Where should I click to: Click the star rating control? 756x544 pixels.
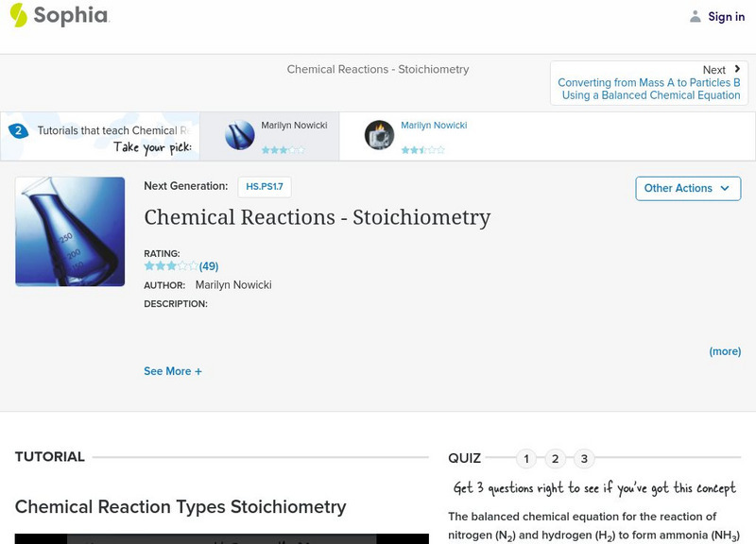[170, 265]
